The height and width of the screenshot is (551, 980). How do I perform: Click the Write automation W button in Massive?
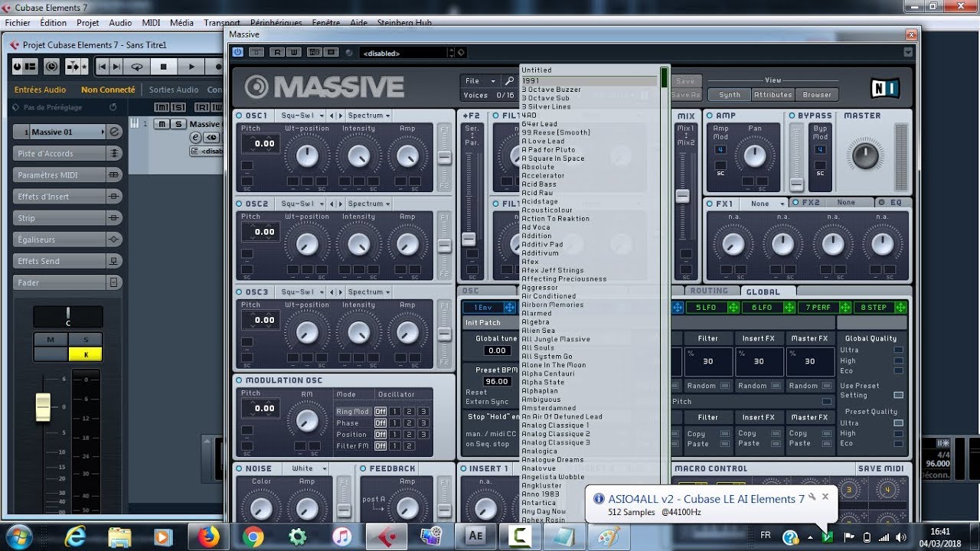click(293, 52)
